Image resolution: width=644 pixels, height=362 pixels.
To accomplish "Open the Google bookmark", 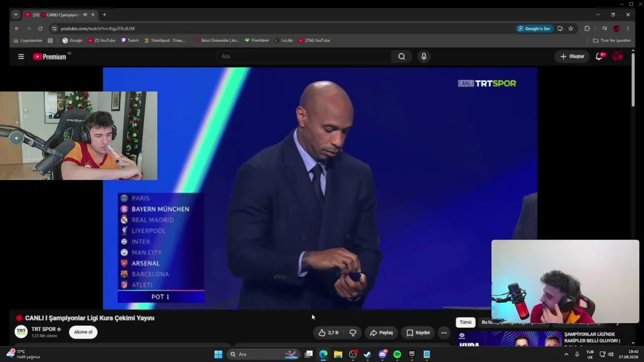I will coord(72,41).
